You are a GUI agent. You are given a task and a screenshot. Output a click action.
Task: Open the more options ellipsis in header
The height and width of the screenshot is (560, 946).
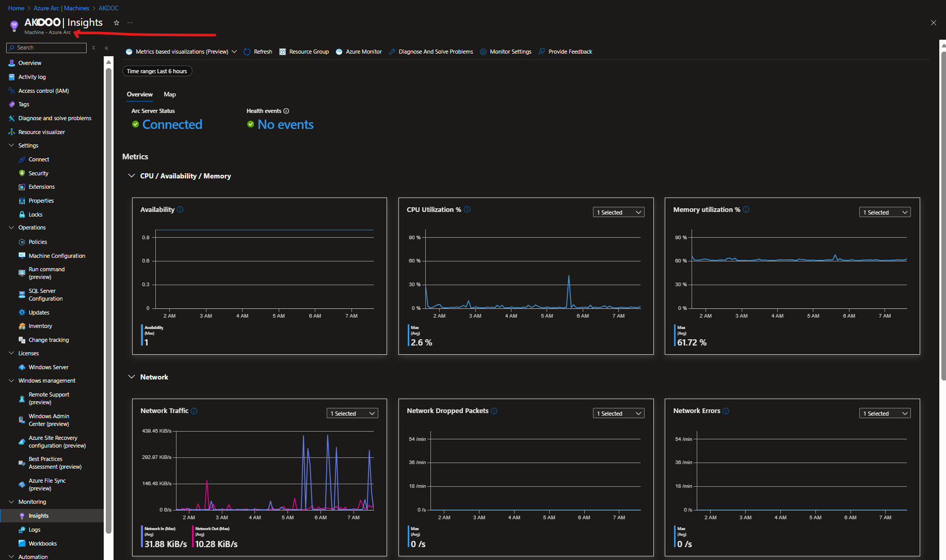point(130,23)
